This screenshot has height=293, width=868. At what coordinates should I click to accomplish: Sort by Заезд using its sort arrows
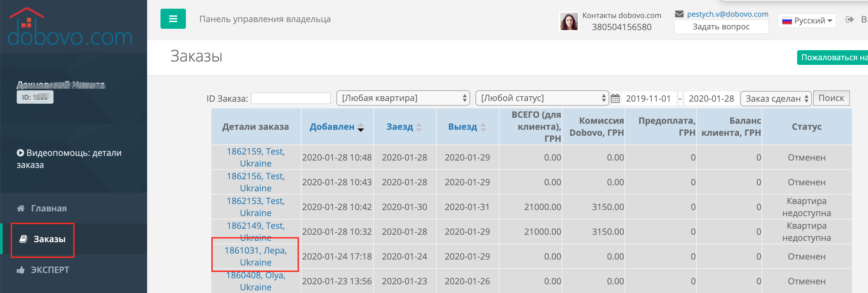pos(419,127)
